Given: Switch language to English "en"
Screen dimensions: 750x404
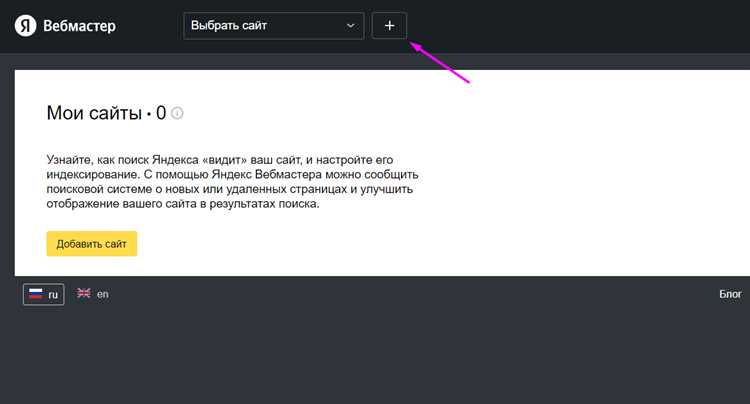Looking at the screenshot, I should click(x=93, y=294).
